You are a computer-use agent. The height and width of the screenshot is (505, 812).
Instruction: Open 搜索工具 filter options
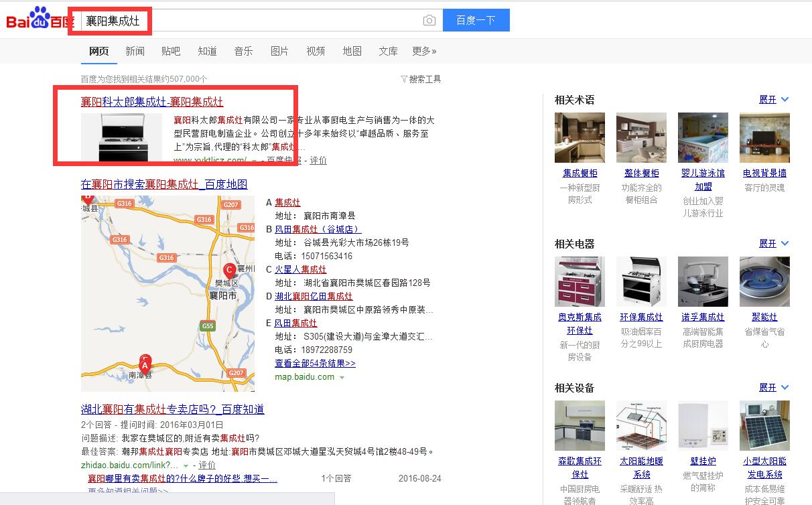click(x=421, y=79)
